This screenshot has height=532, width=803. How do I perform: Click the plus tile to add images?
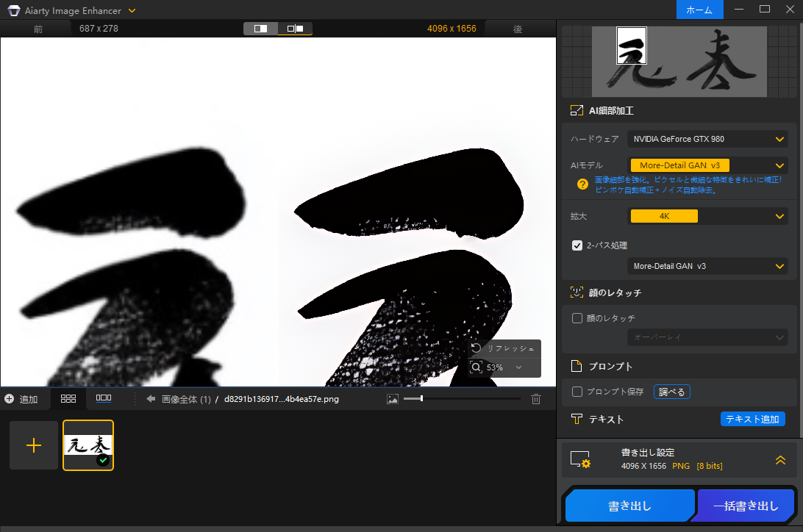tap(34, 445)
